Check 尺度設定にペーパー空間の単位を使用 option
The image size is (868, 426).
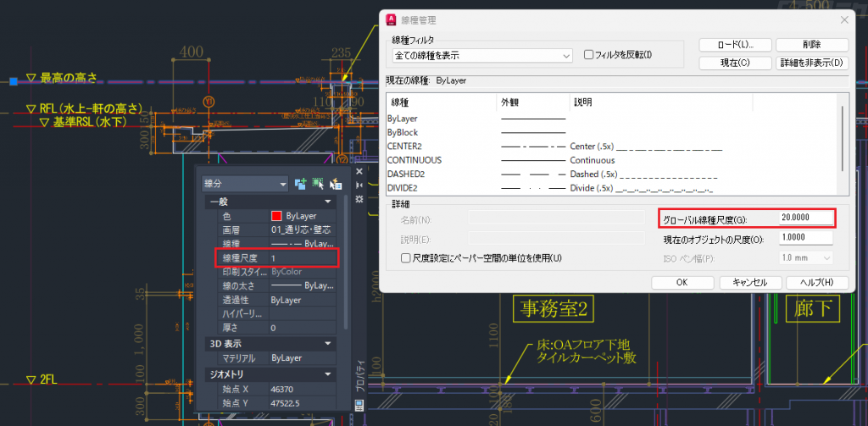[405, 257]
